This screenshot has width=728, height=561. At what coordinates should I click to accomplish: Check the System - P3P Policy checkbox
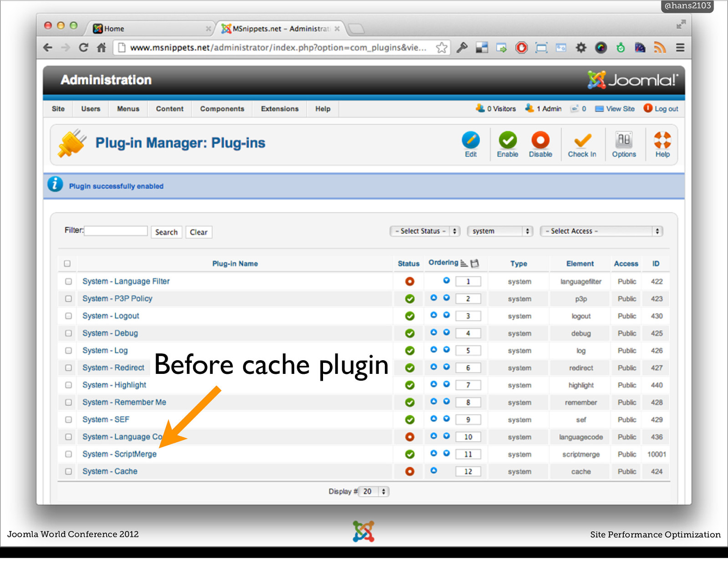pos(68,299)
